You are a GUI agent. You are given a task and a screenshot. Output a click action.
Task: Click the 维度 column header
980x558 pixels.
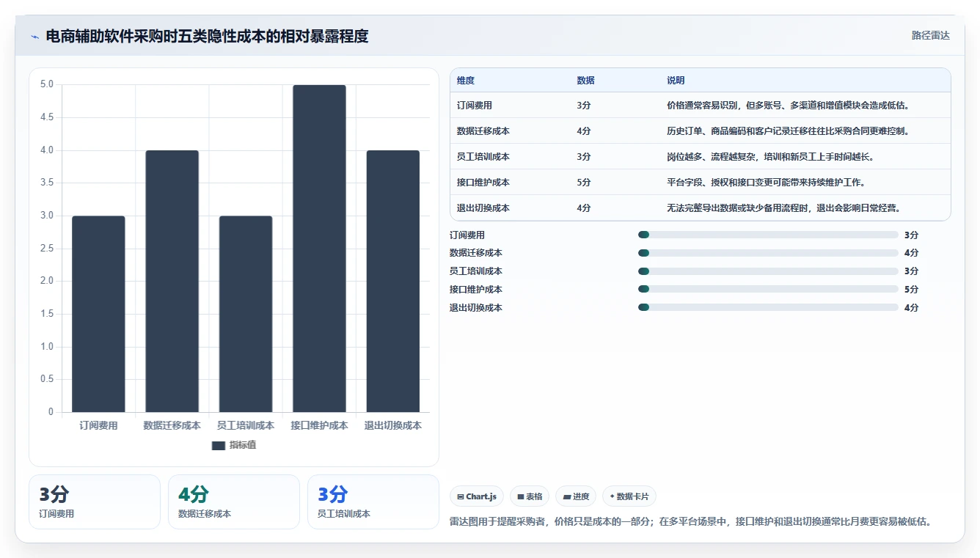point(466,81)
